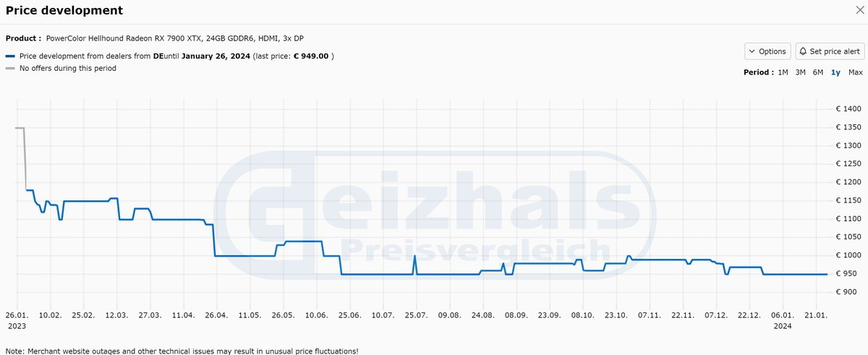Click the € 900 y-axis label
The image size is (868, 355).
tap(848, 292)
